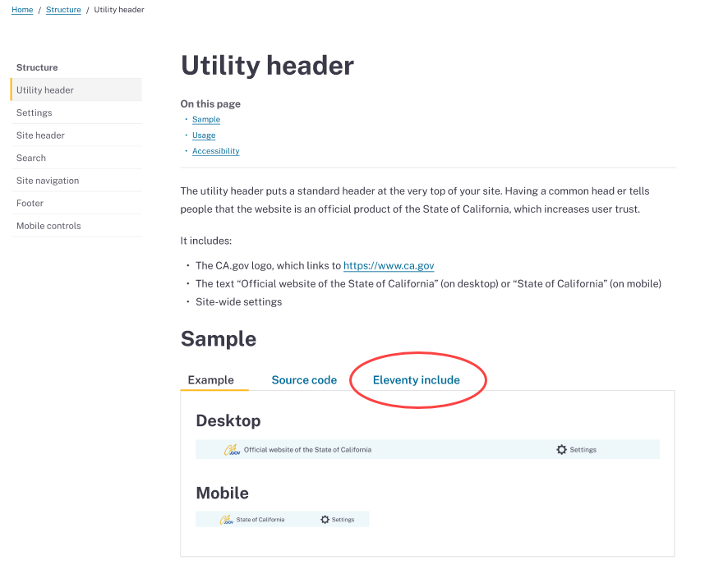Click the Settings gear icon in the Desktop sample
The image size is (728, 574).
562,449
